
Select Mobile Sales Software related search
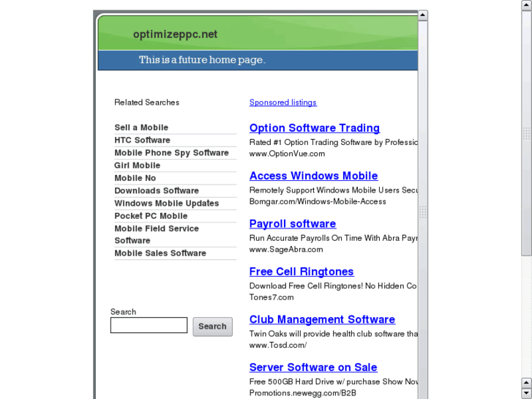(160, 253)
